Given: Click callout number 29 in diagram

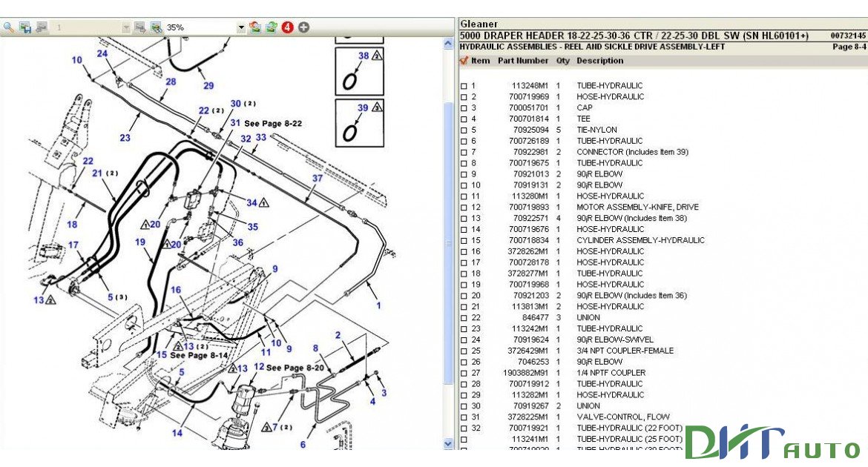Looking at the screenshot, I should 208,85.
